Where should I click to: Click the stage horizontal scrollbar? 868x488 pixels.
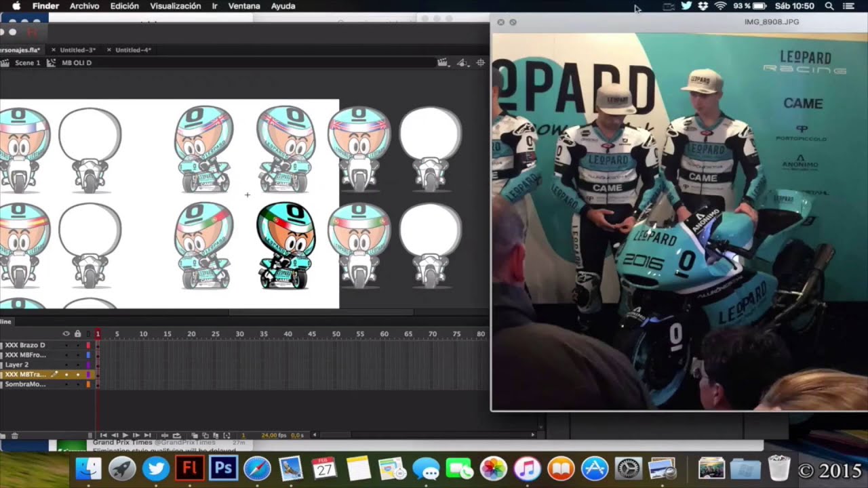[321, 312]
